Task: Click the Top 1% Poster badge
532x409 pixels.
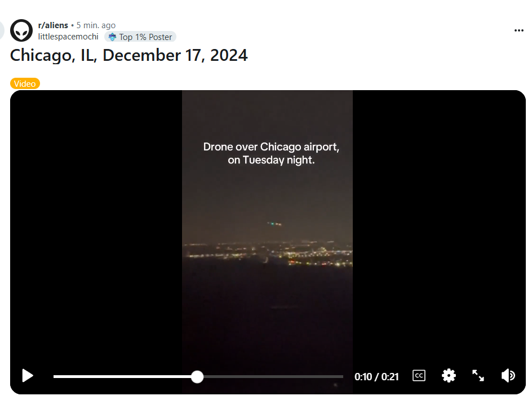Action: (140, 37)
